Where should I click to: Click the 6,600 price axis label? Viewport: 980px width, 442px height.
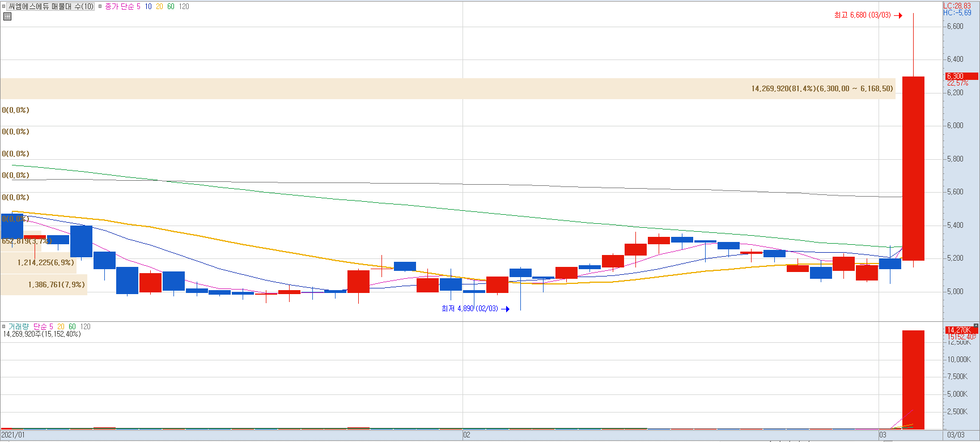[x=955, y=26]
